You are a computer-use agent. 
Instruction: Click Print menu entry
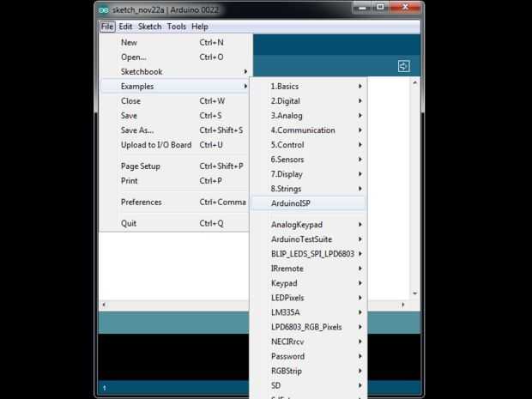(175, 180)
